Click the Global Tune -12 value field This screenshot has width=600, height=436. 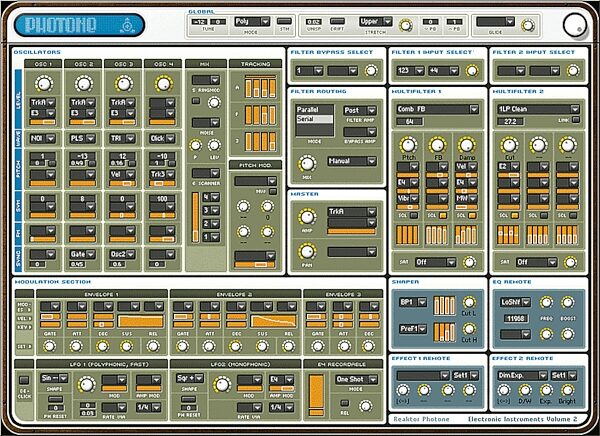point(199,22)
